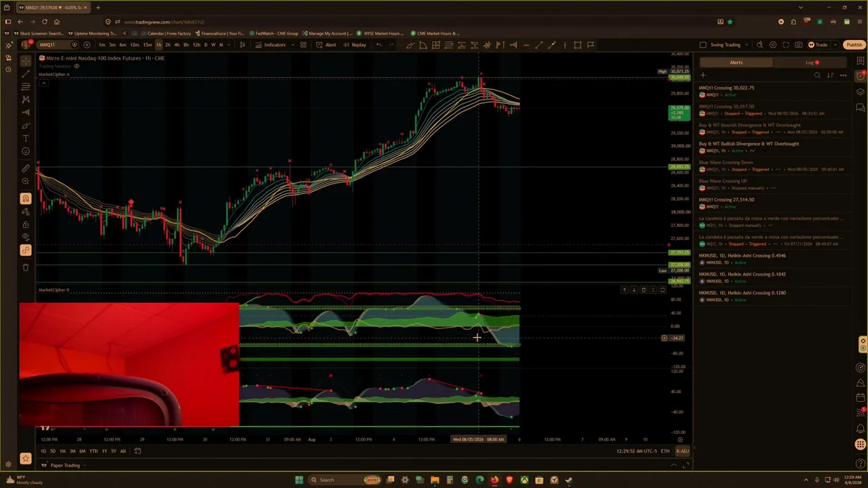Open the weather widget on taskbar
The width and height of the screenshot is (868, 488).
coord(24,480)
